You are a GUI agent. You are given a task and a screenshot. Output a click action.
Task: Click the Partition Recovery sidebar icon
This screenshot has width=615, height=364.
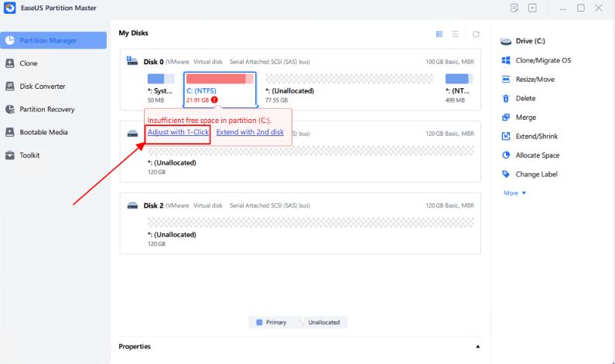10,109
